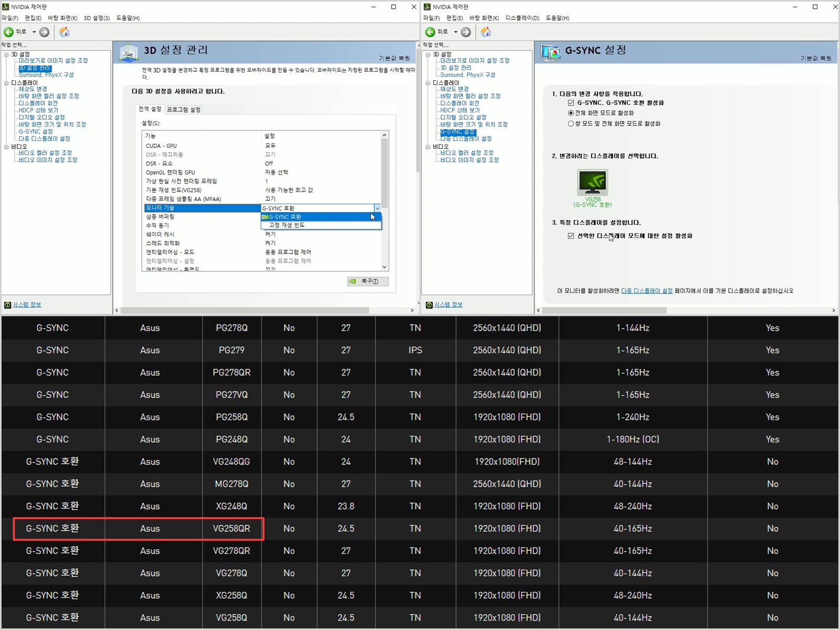Screen dimensions: 840x630
Task: Click the NVIDIA title icon of the 3D 설정 관리 window
Action: [x=6, y=7]
